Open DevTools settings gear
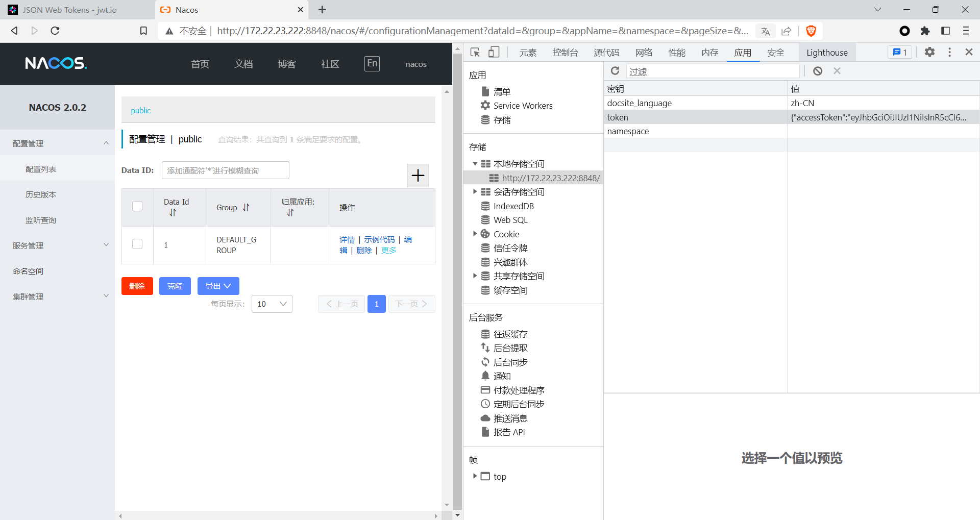Viewport: 980px width, 520px height. click(x=930, y=52)
